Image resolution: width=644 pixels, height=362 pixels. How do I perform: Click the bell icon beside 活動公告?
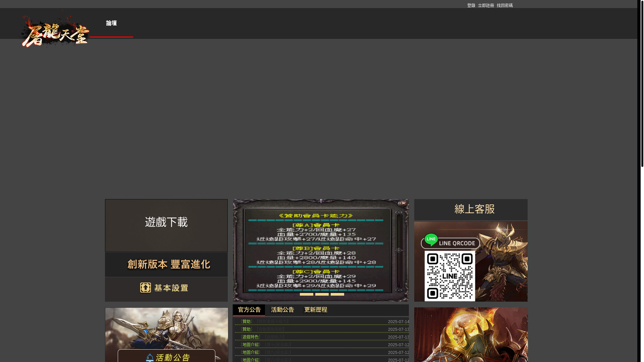(x=150, y=358)
